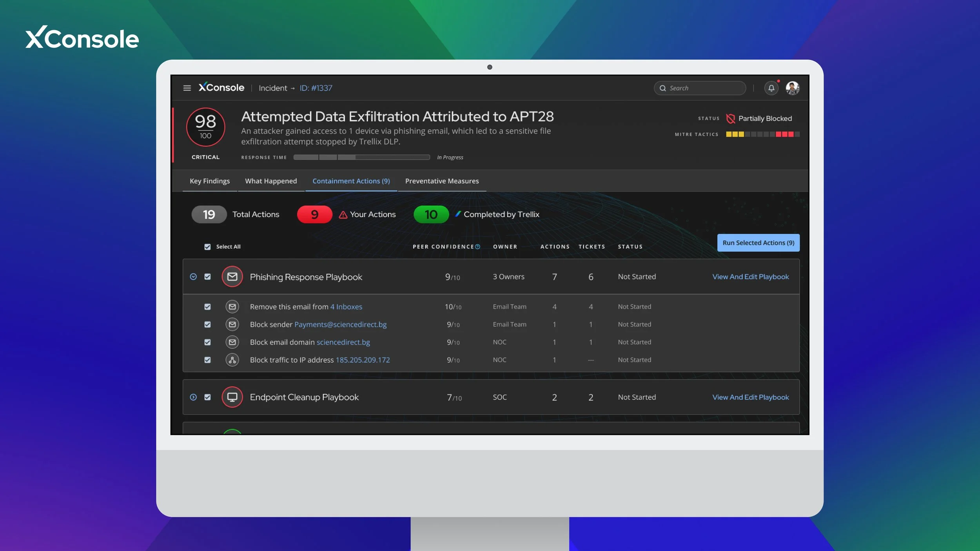The image size is (980, 551).
Task: Open the user profile avatar
Action: tap(792, 88)
